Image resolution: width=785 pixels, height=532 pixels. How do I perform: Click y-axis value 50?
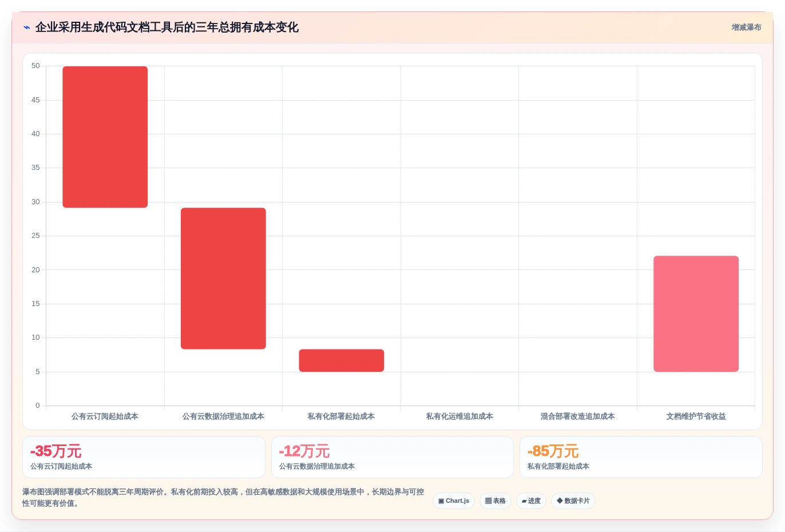pos(35,66)
